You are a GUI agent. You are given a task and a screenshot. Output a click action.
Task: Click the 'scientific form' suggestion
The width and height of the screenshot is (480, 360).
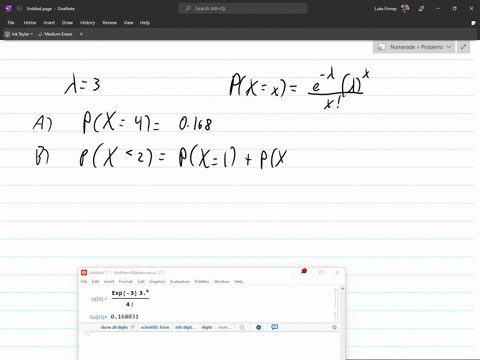[155, 327]
